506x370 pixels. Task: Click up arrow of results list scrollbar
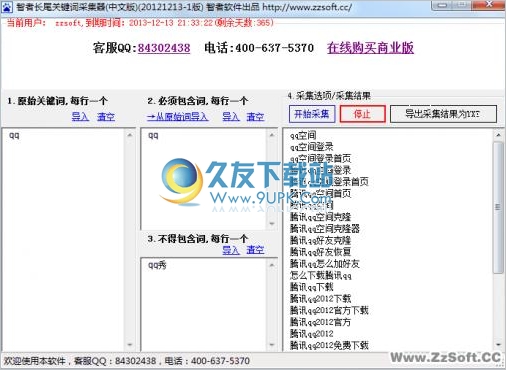498,135
